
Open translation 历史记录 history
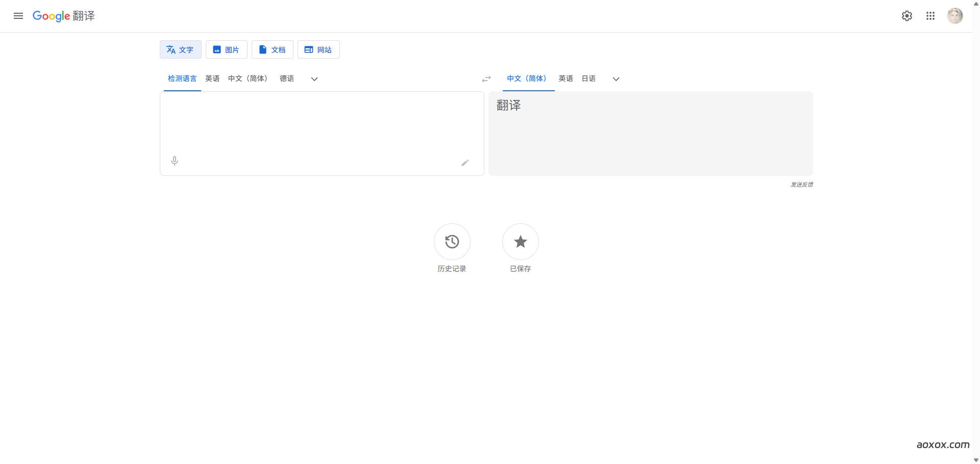(x=451, y=242)
